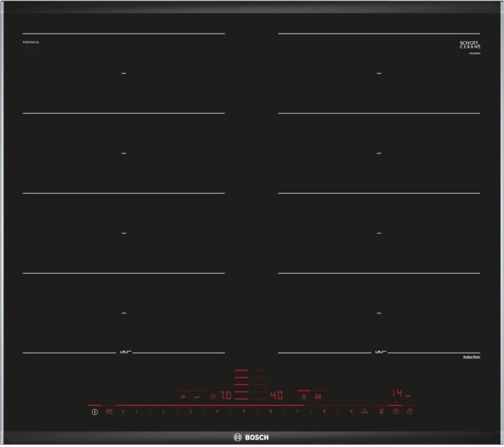
Task: Set power level 8 on the slider
Action: [x=325, y=411]
